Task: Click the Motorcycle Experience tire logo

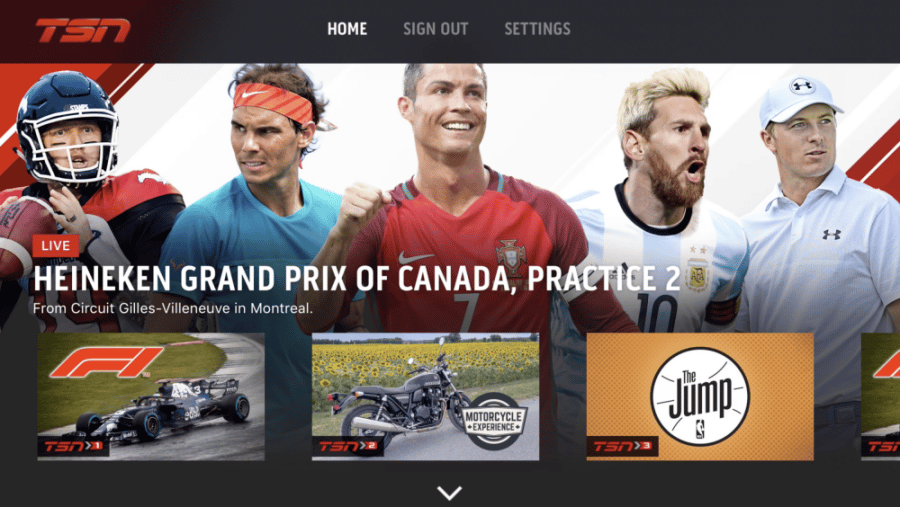Action: [x=494, y=421]
